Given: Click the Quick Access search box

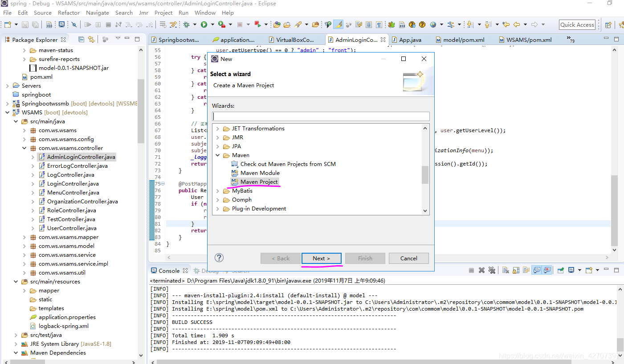Looking at the screenshot, I should tap(577, 24).
